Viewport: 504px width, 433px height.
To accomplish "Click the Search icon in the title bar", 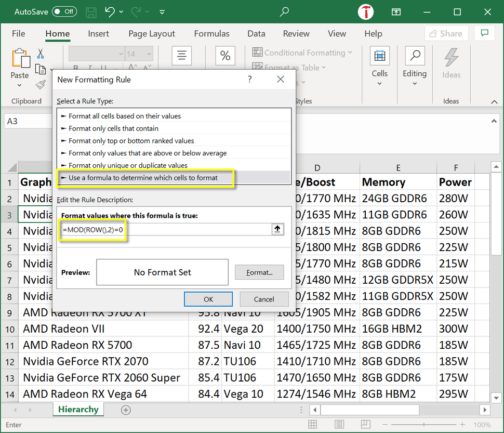I will click(284, 11).
